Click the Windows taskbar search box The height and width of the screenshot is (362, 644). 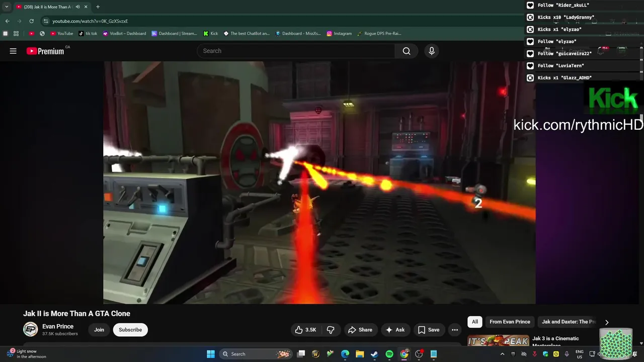click(x=255, y=354)
